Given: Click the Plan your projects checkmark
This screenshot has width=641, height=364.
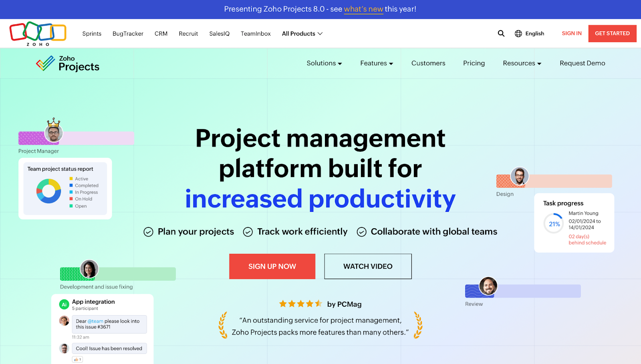Looking at the screenshot, I should pyautogui.click(x=149, y=231).
